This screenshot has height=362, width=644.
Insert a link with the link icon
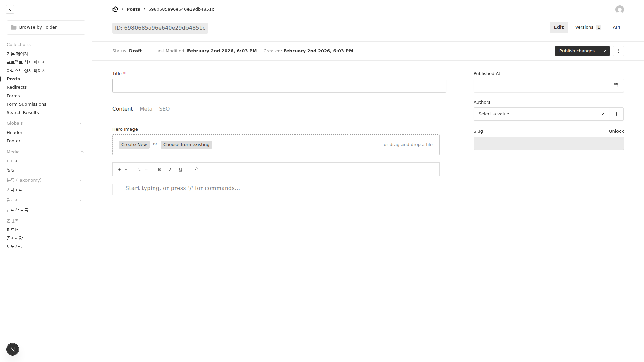coord(196,170)
